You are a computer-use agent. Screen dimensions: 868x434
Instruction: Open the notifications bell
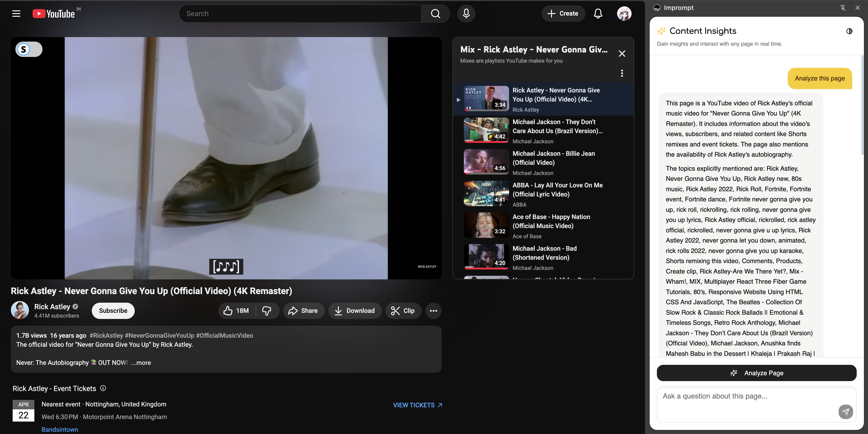598,14
